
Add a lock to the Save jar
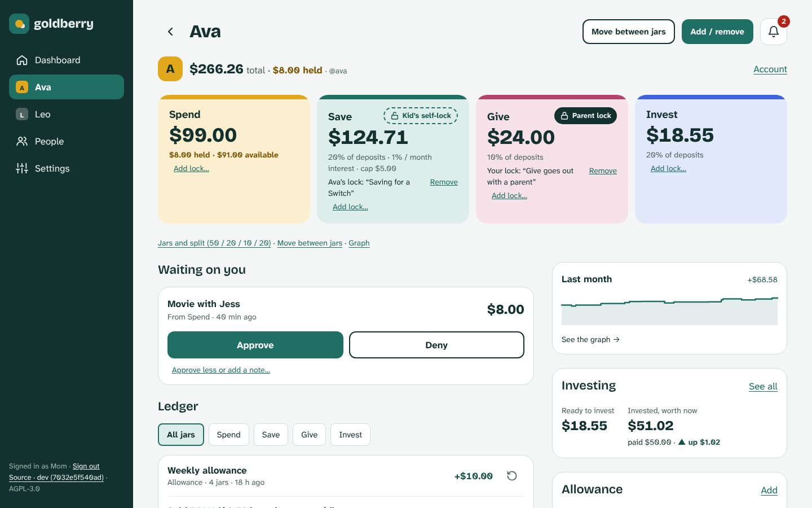coord(350,207)
